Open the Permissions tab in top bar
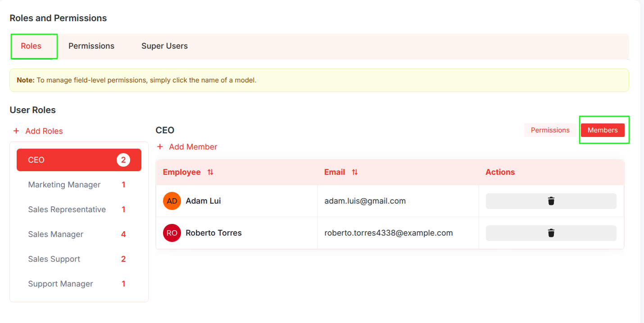 point(91,46)
